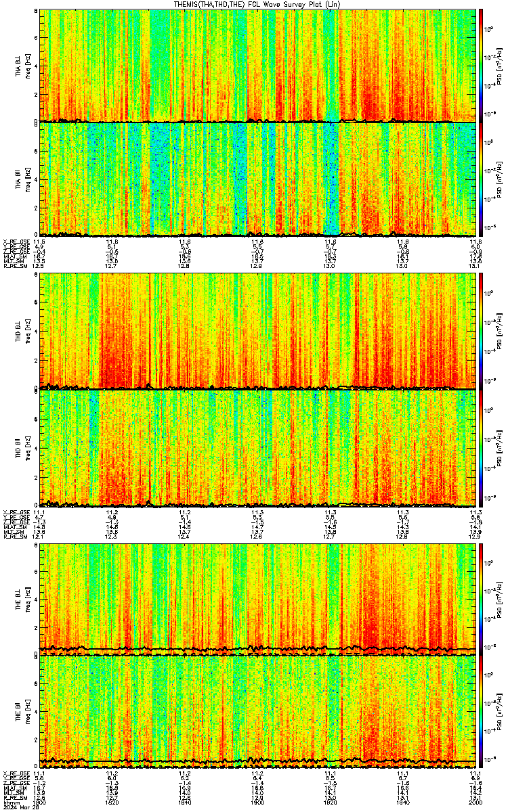Click the R_RE_SM row label under THA panels
The width and height of the screenshot is (508, 812).
pyautogui.click(x=15, y=266)
